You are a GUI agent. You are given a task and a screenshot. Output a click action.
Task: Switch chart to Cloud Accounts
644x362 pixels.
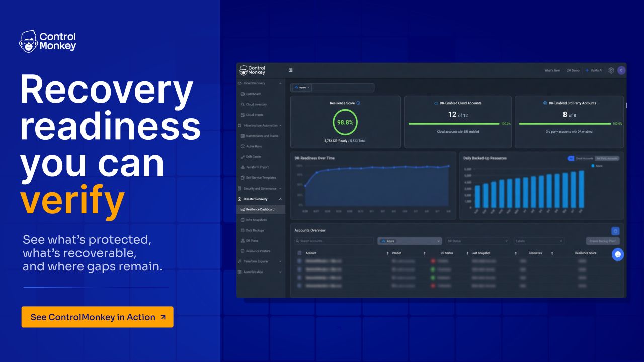(584, 158)
